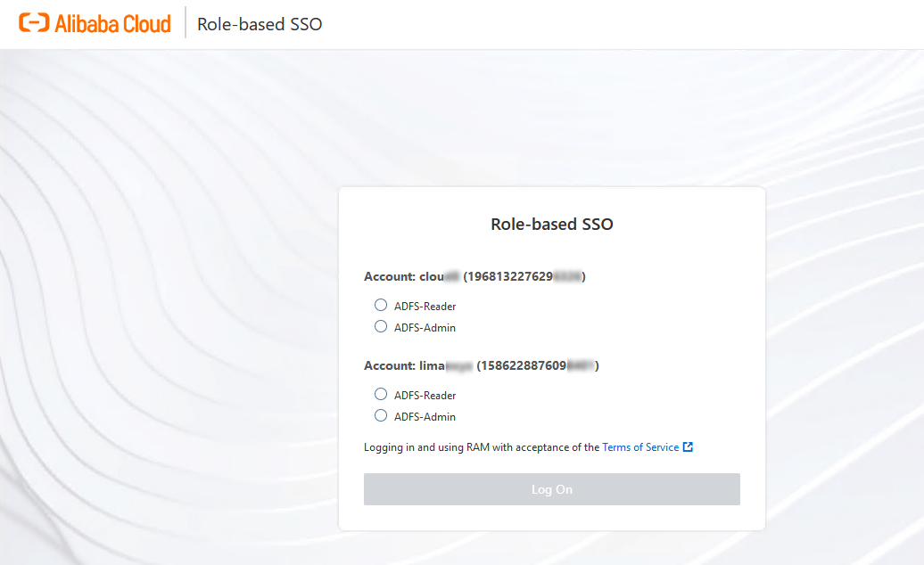924x565 pixels.
Task: Choose ADFS-Reader role for the lima account
Action: click(x=381, y=394)
